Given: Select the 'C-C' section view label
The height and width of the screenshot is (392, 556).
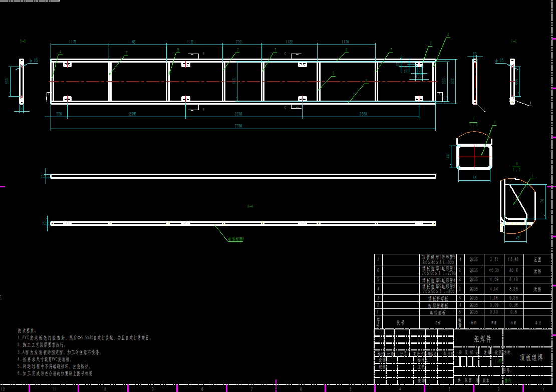Looking at the screenshot, I should tap(513, 41).
